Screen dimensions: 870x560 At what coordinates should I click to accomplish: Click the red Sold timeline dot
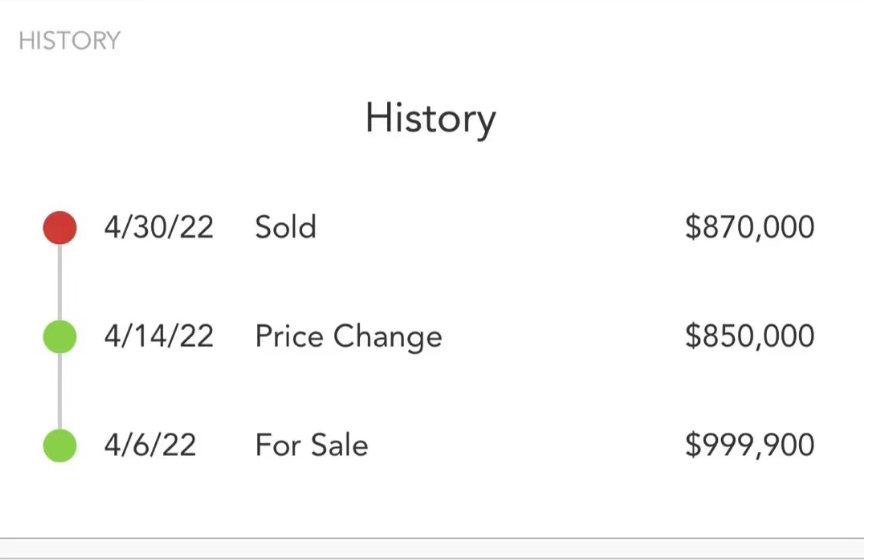[x=60, y=228]
